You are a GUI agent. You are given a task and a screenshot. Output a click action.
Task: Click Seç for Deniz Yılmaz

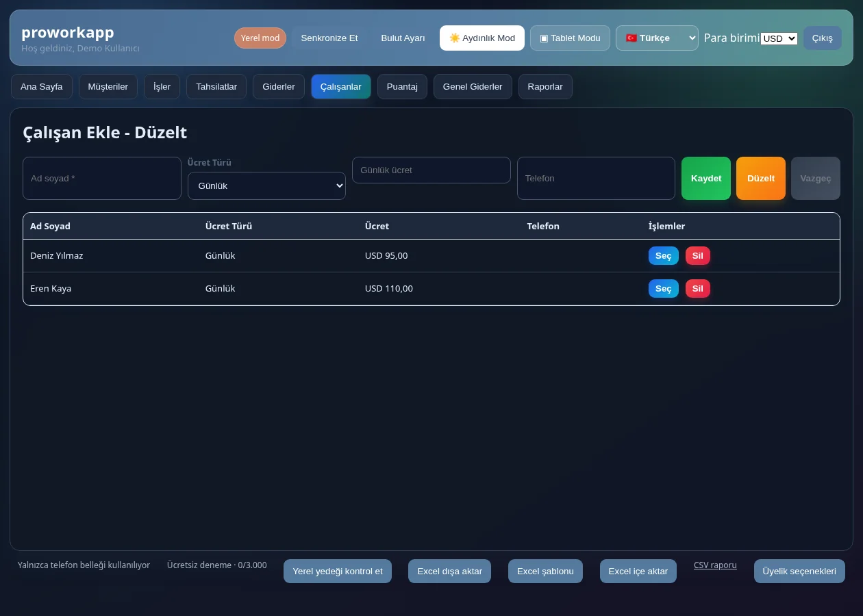tap(664, 255)
